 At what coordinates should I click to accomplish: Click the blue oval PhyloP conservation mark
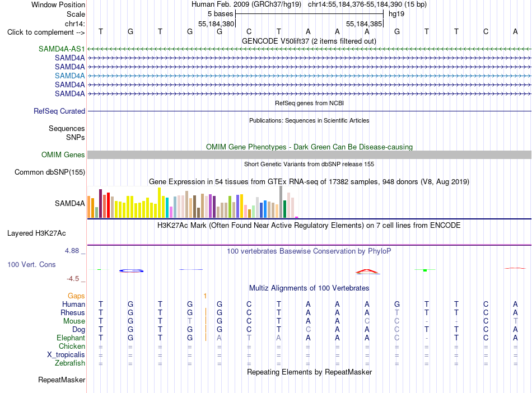coord(131,270)
